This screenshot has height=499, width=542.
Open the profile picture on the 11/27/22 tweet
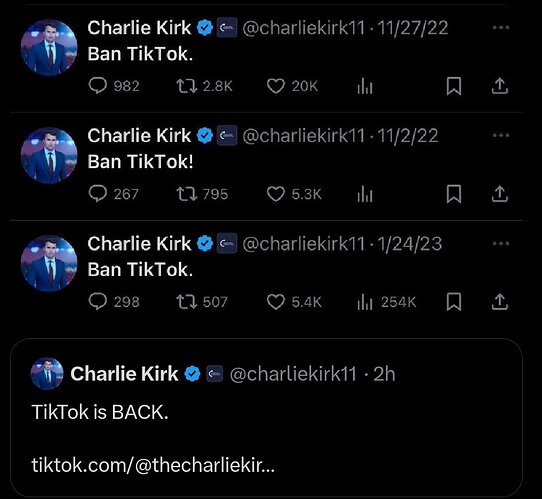(49, 47)
